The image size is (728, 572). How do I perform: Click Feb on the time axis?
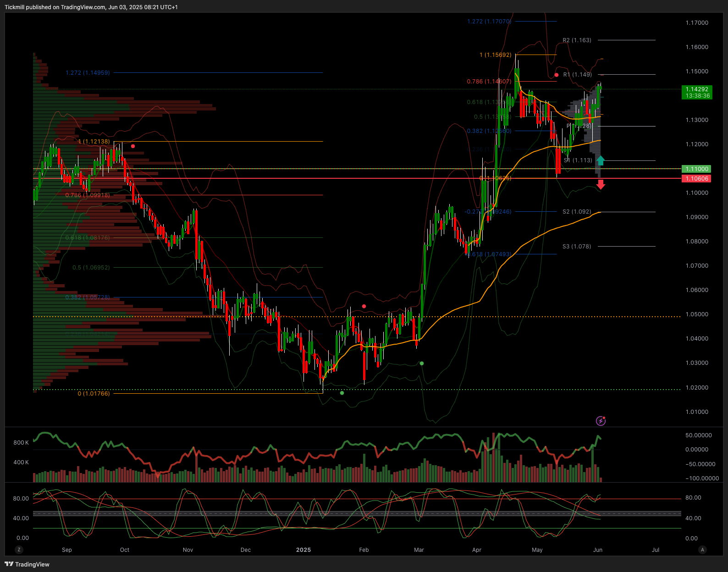[x=364, y=550]
